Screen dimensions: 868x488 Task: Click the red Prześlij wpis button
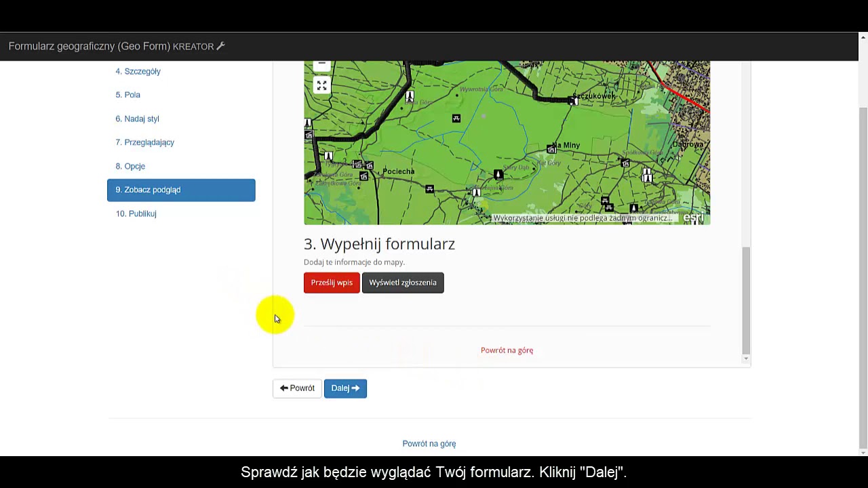click(332, 283)
